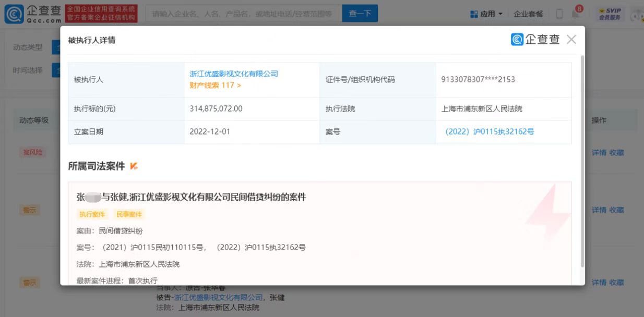Open case number (2022)沪0115执32162号 link

pos(489,132)
